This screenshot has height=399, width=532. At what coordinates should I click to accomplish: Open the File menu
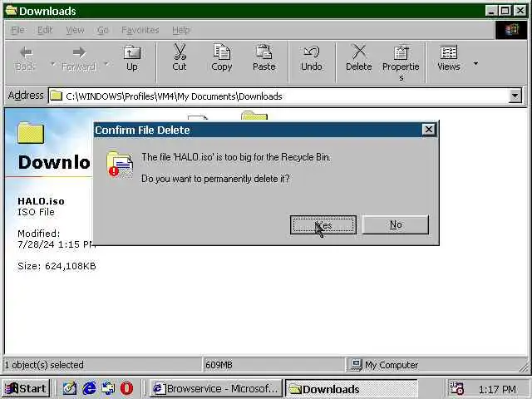(x=17, y=30)
